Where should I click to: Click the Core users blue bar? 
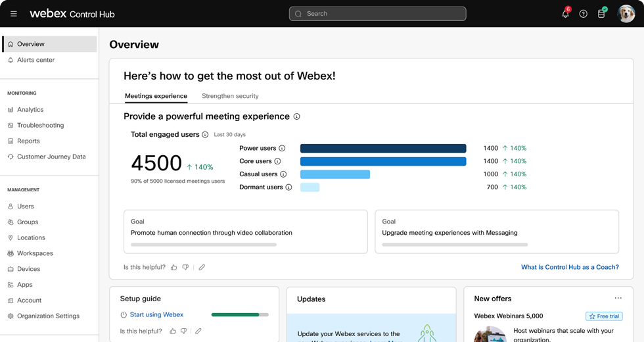click(383, 161)
